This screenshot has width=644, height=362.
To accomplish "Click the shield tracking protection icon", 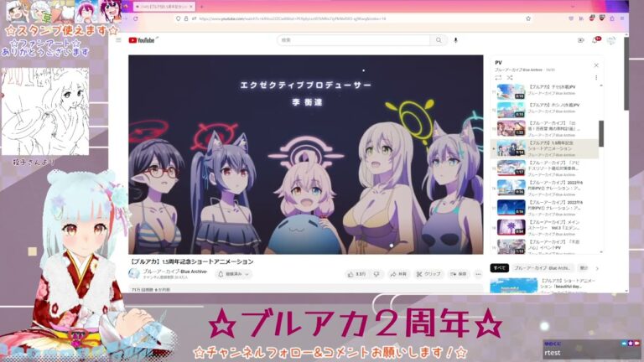I will click(178, 18).
